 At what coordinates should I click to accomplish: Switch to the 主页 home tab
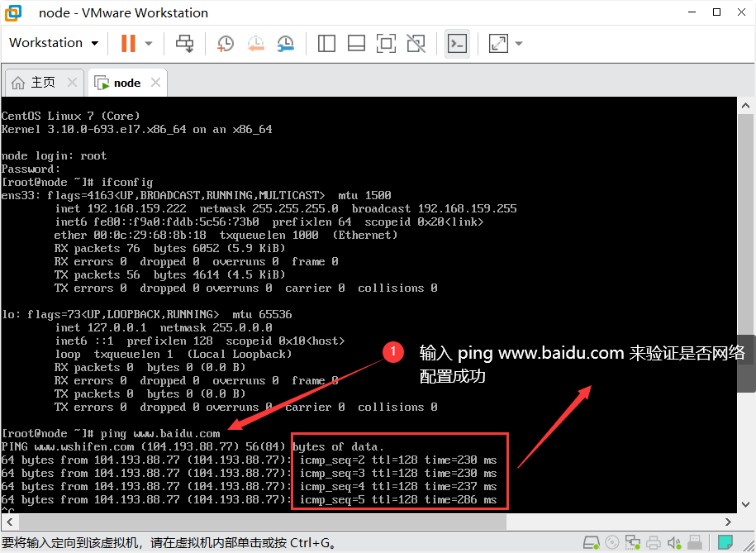44,83
